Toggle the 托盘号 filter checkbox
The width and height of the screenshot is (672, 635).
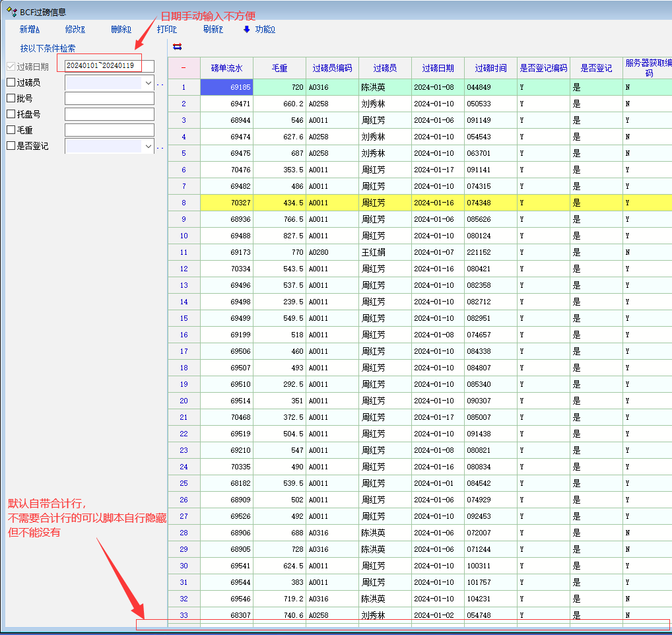pyautogui.click(x=11, y=114)
